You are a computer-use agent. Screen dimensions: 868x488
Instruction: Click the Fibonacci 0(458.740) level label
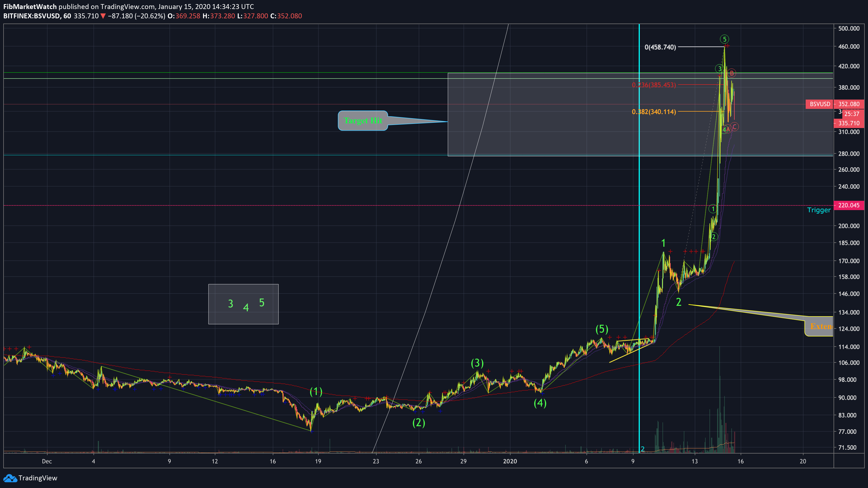(x=660, y=47)
